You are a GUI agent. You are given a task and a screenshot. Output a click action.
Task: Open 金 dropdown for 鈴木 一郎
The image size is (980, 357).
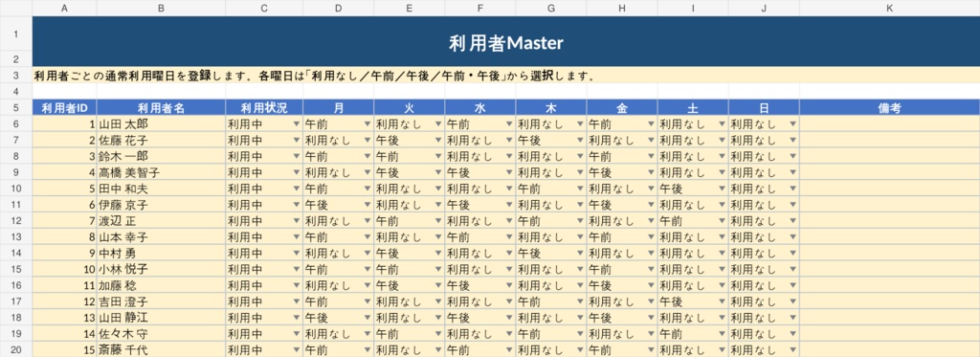(651, 156)
